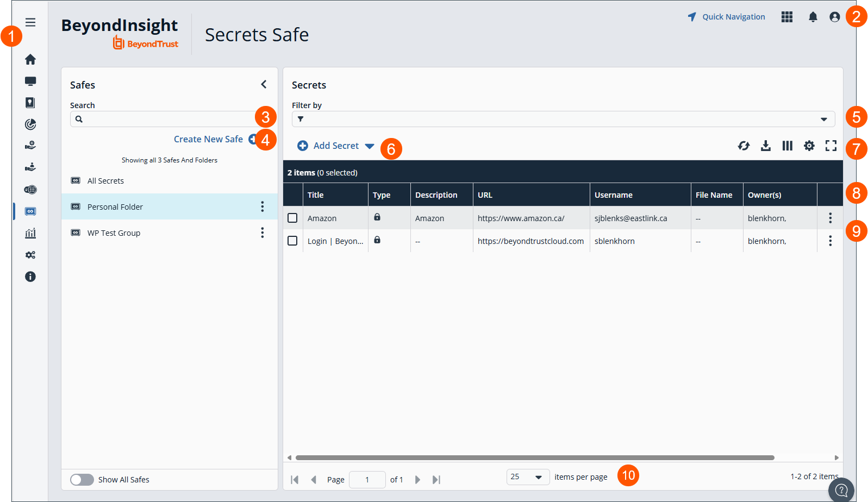The height and width of the screenshot is (502, 868).
Task: Select WP Test Group safe
Action: click(170, 233)
